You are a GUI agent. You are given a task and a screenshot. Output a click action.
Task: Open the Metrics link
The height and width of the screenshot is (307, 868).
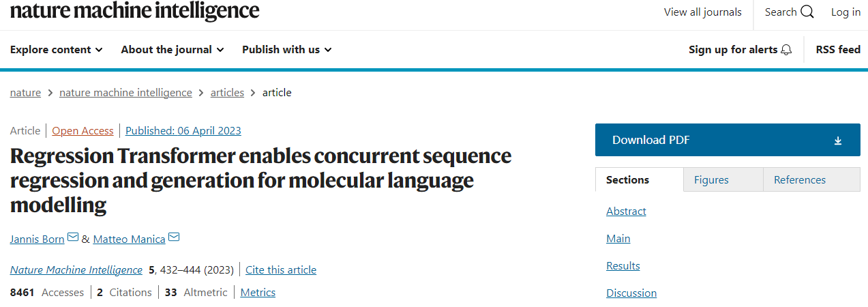pos(258,293)
